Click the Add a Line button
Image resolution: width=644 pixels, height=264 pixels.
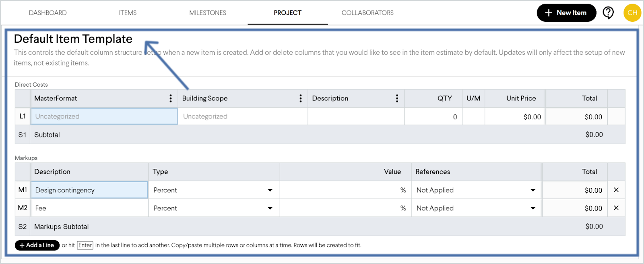tap(37, 245)
